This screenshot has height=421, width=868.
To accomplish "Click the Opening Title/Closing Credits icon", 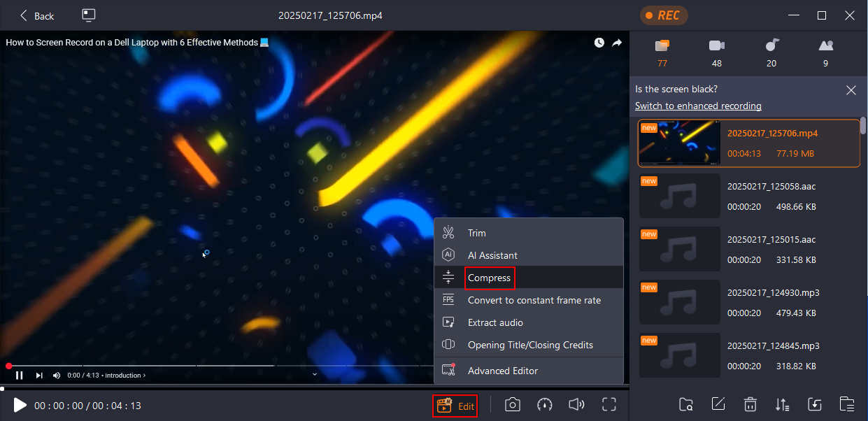I will pyautogui.click(x=448, y=345).
